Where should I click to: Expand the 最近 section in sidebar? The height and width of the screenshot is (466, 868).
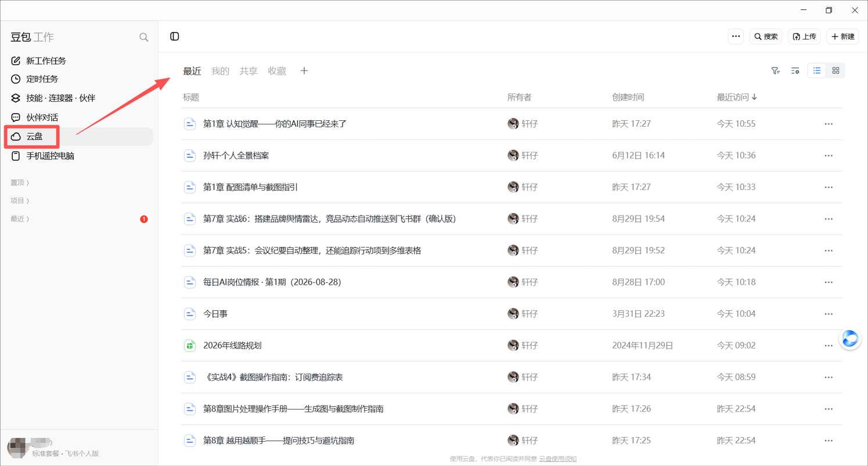[20, 219]
